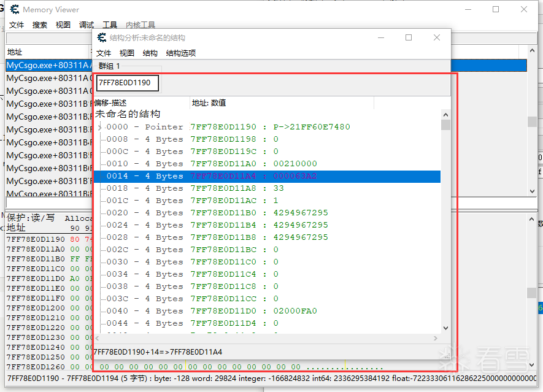Select the 002C - 4 Bytes row
Image resolution: width=543 pixels, height=392 pixels.
[267, 250]
